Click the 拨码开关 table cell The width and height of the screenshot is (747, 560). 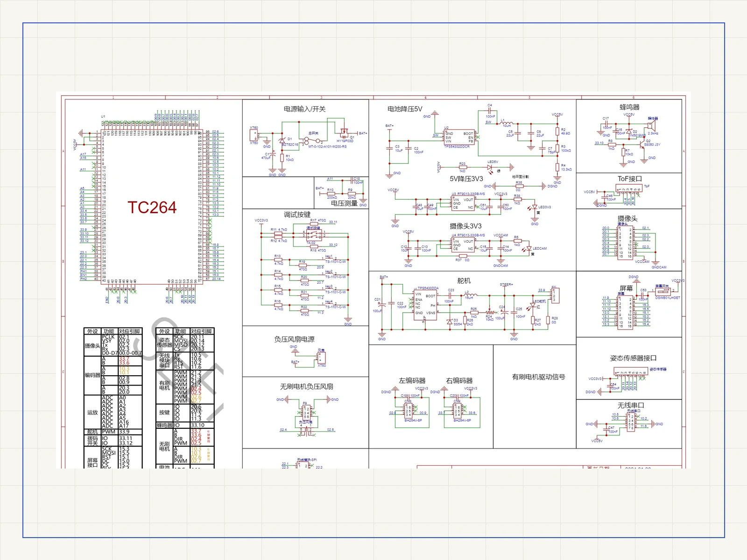tap(92, 441)
